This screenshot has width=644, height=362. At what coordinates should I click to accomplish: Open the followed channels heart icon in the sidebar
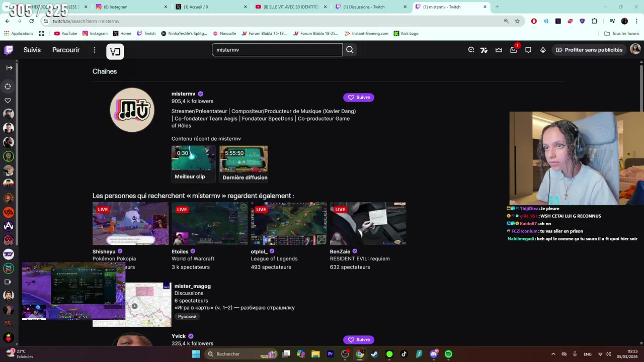pos(8,101)
